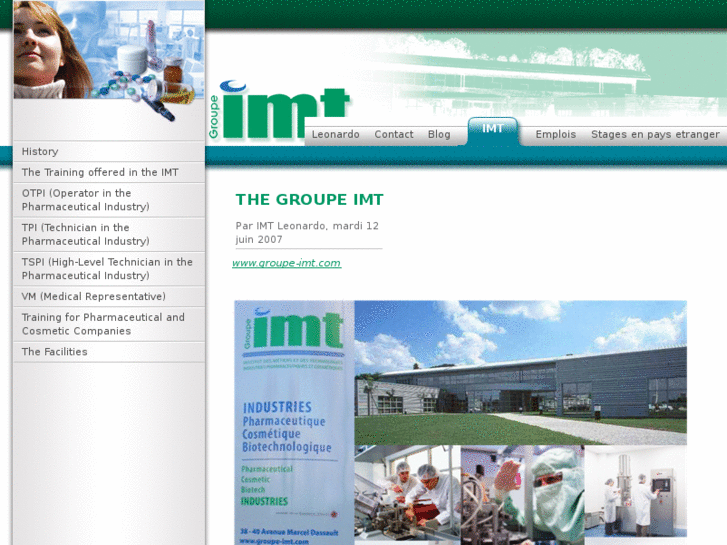The width and height of the screenshot is (727, 545).
Task: Click the IMT brochure panel listing industries
Action: pos(294,423)
